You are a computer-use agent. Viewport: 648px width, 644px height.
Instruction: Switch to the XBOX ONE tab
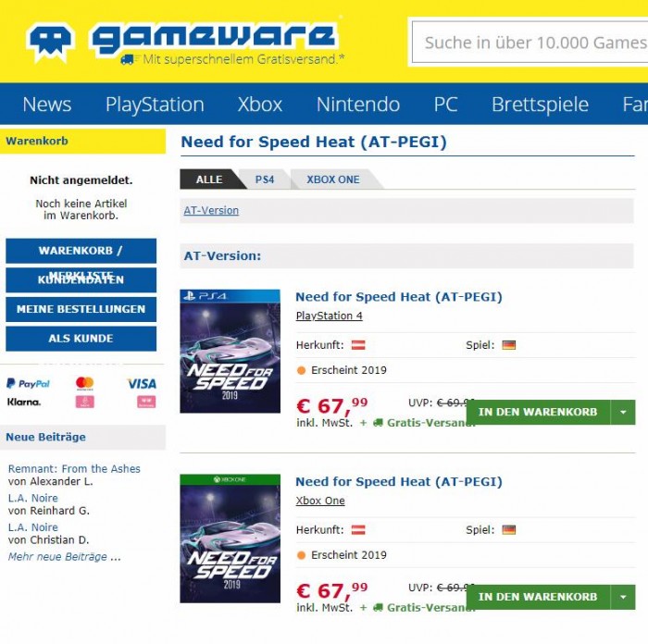333,180
